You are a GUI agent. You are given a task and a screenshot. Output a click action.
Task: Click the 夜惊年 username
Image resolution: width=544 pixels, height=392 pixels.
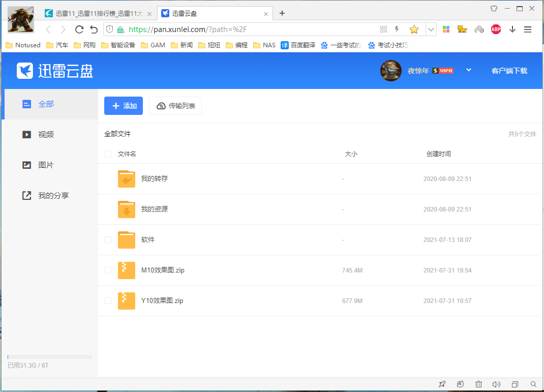[x=418, y=71]
